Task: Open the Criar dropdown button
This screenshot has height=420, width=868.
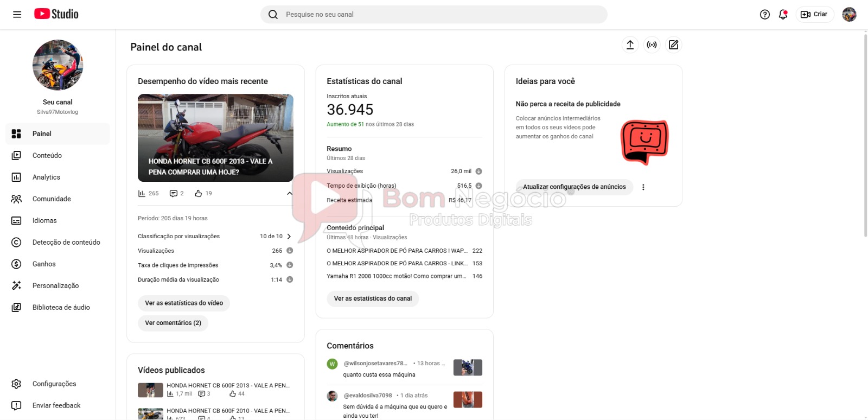Action: (x=815, y=15)
